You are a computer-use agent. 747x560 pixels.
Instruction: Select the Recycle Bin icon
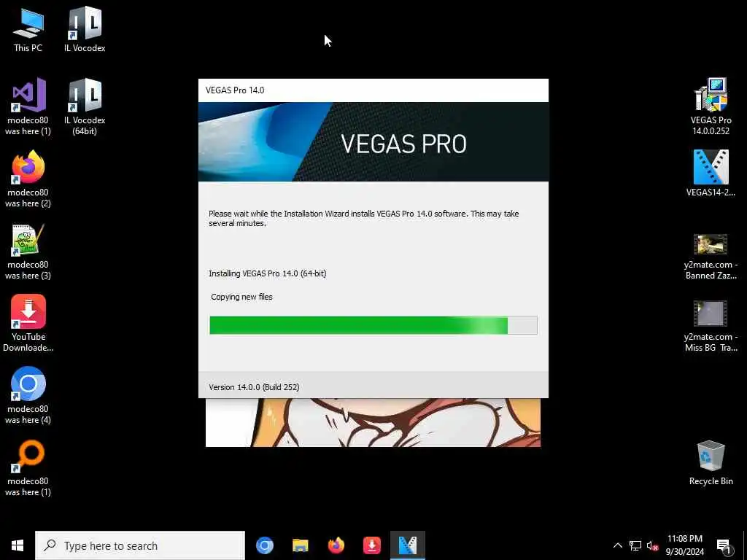pos(711,463)
